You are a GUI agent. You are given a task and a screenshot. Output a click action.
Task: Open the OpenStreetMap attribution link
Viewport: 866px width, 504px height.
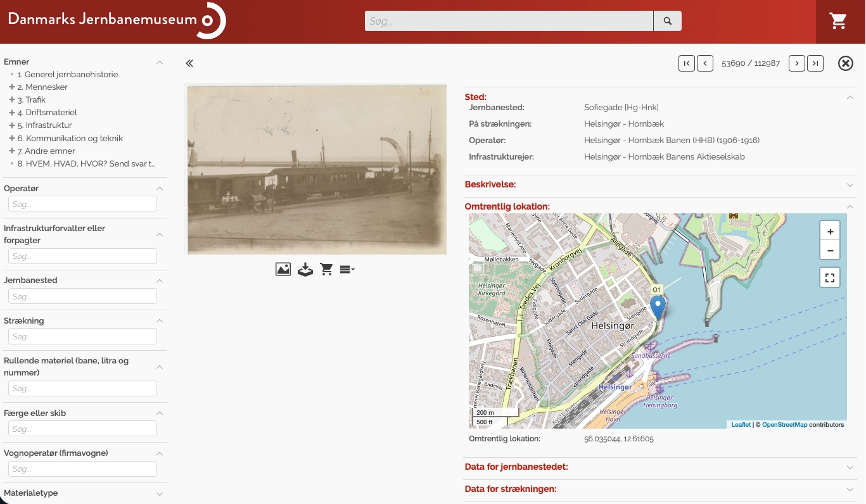pos(784,425)
